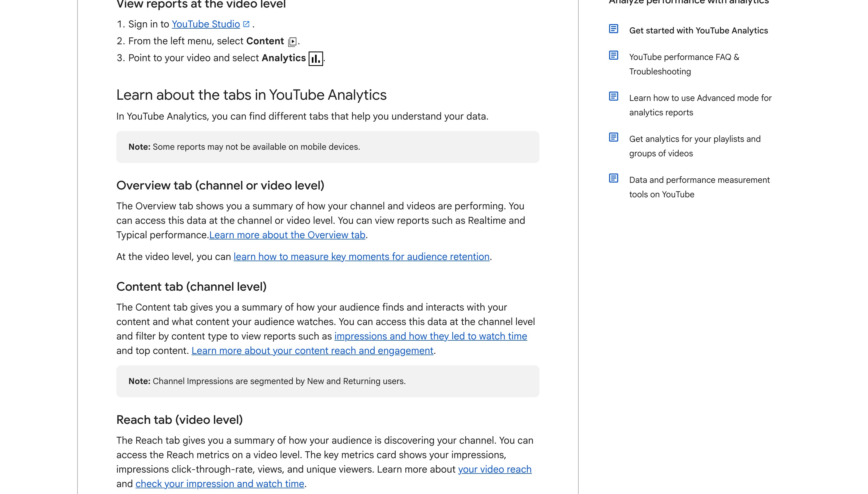
Task: Click the bold word Content in step 2
Action: pyautogui.click(x=265, y=41)
